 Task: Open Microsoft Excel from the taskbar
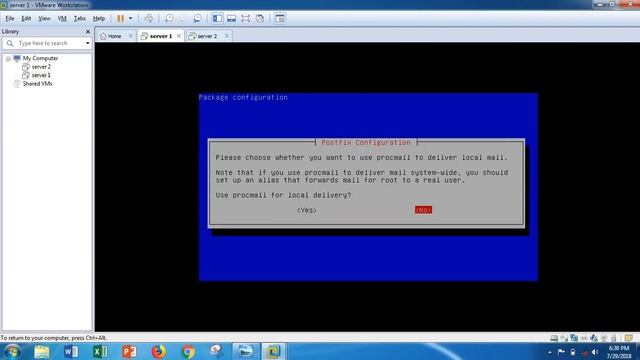100,351
